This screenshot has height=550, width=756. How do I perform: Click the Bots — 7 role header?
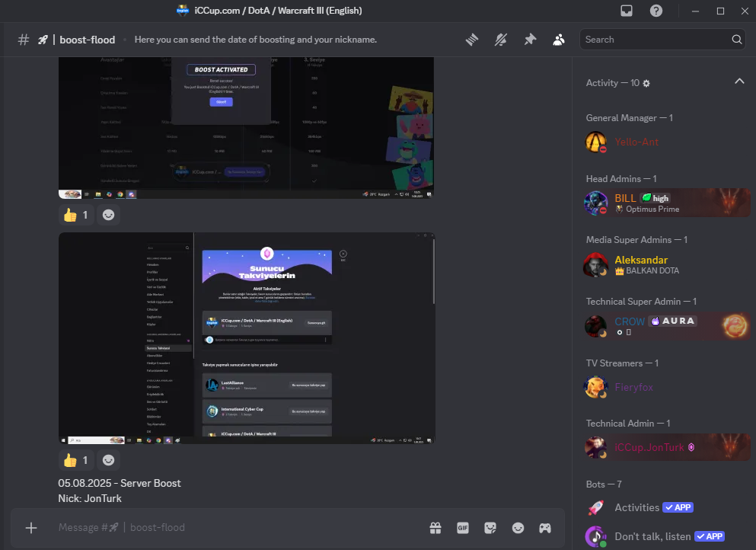pos(604,484)
